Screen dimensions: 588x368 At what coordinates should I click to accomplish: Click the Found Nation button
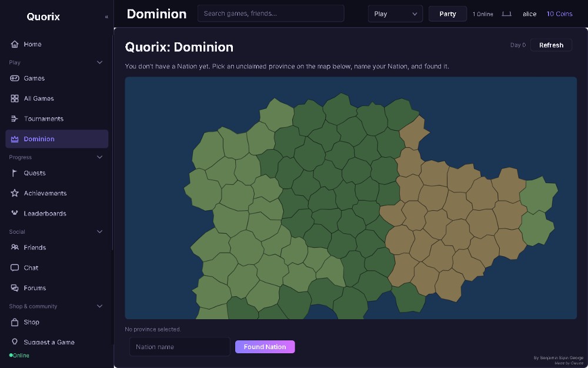click(x=265, y=347)
